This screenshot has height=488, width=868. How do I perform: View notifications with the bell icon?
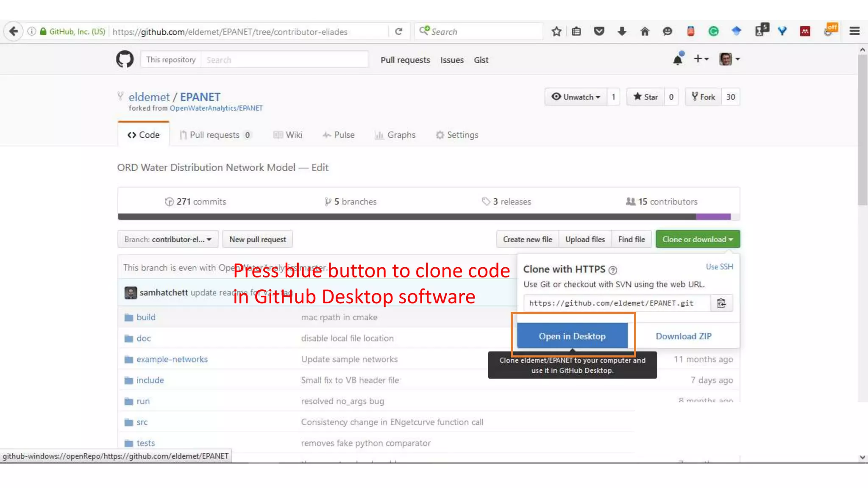678,59
